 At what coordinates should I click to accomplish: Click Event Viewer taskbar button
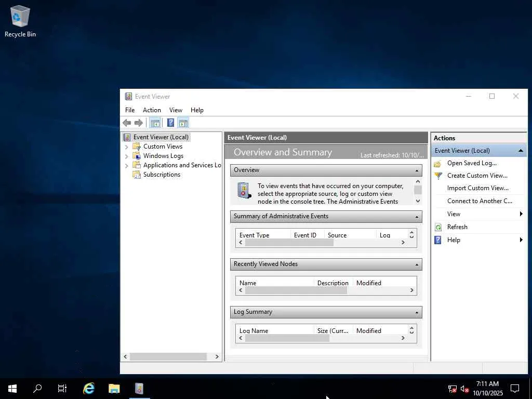click(139, 388)
